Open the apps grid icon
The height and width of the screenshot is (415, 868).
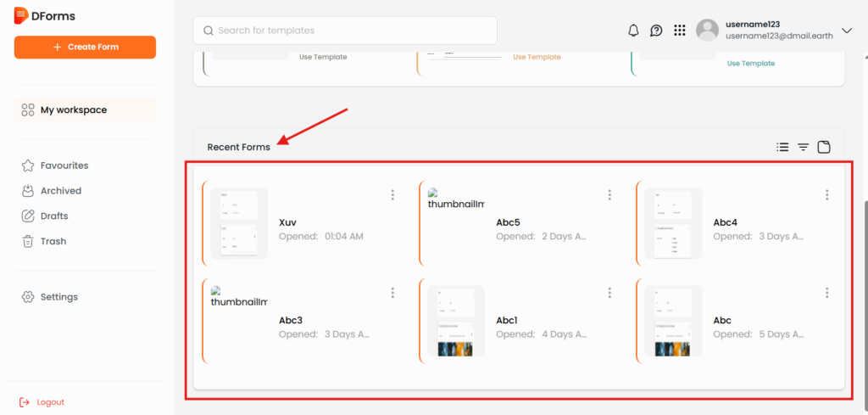[x=679, y=31]
